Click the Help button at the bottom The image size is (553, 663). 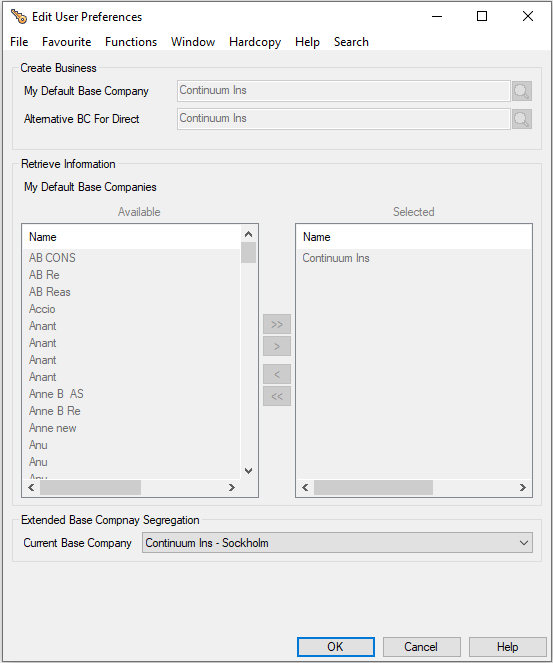tap(507, 647)
